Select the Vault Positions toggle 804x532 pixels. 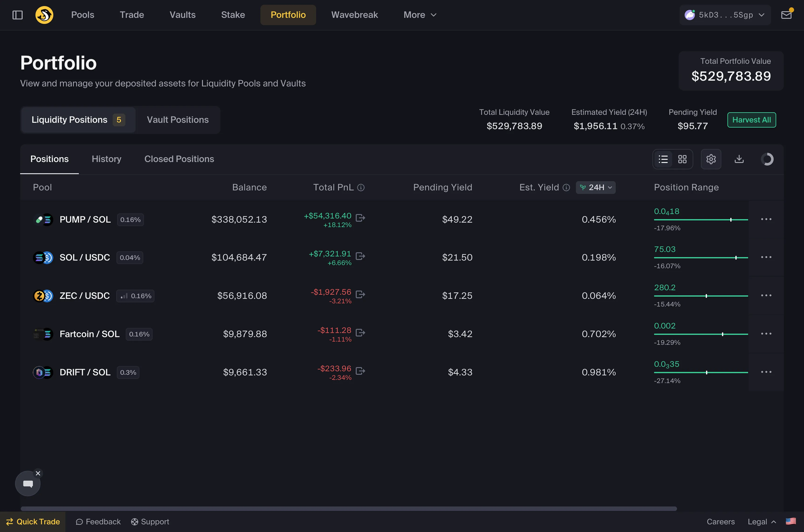click(x=178, y=120)
